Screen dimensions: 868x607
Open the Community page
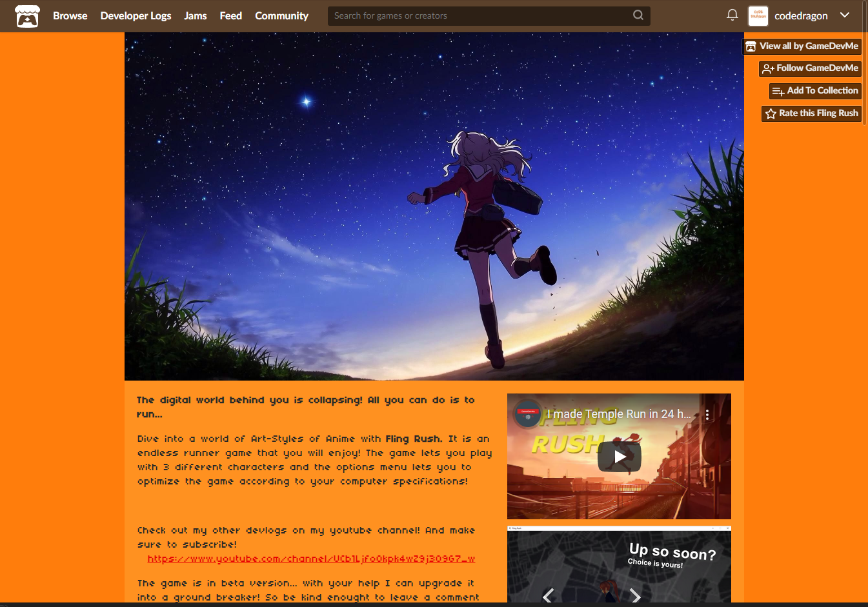[281, 15]
